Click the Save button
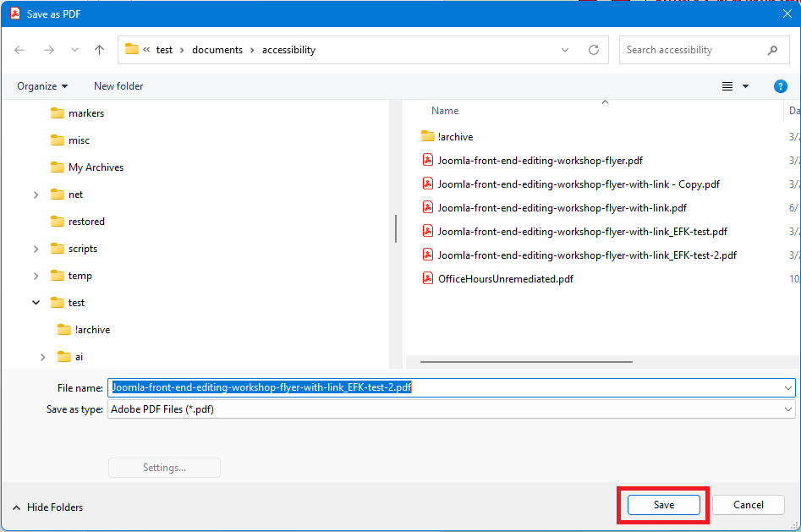Screen dimensions: 801x532 664,505
